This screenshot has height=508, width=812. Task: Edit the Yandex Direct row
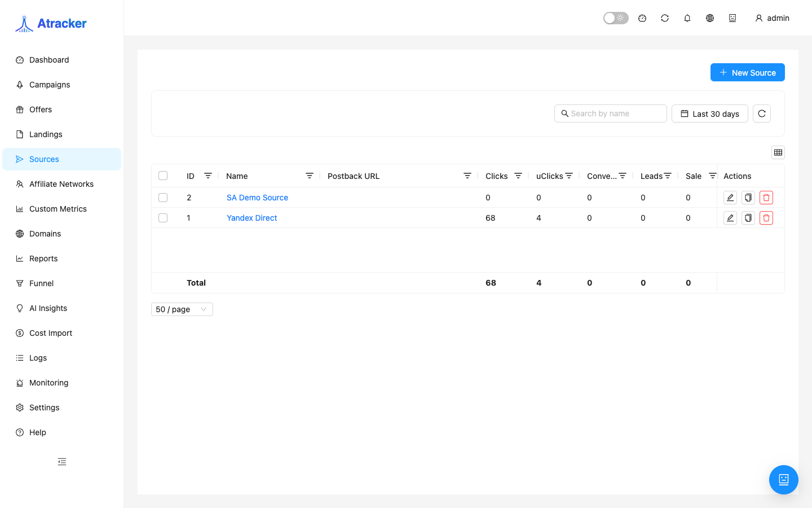click(x=730, y=218)
